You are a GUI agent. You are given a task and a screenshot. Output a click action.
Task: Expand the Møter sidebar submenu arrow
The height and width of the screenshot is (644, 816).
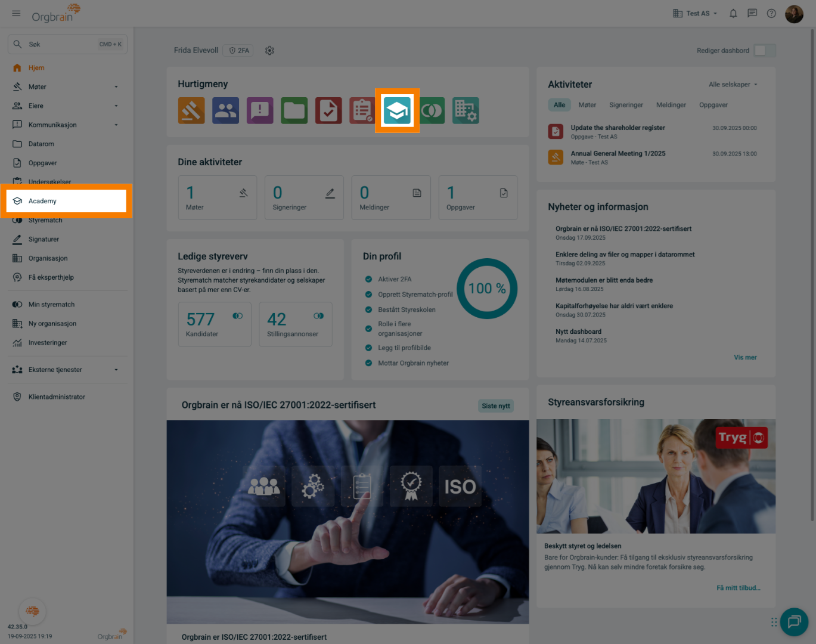(116, 87)
